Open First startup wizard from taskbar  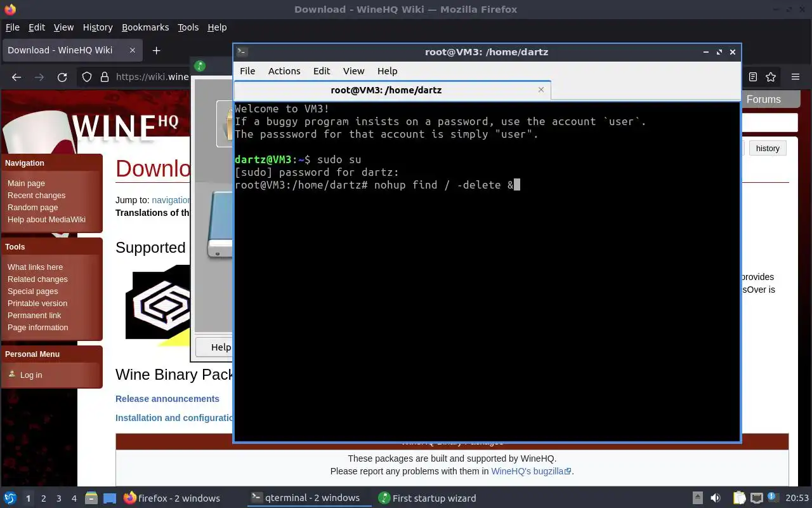427,498
